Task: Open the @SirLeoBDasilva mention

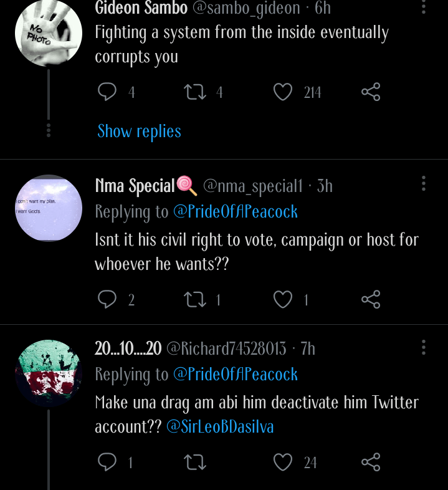Action: (x=220, y=427)
